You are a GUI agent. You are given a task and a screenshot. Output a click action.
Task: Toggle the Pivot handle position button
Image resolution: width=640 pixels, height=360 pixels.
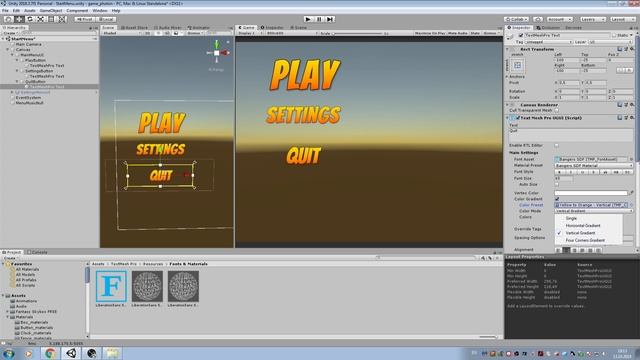[x=84, y=19]
